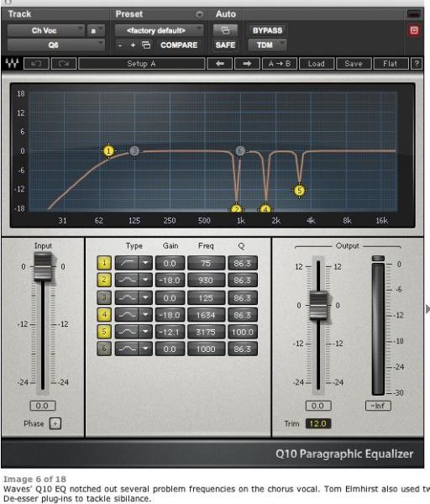Click band 4 frequency field 1634
Image resolution: width=430 pixels, height=504 pixels.
(206, 315)
